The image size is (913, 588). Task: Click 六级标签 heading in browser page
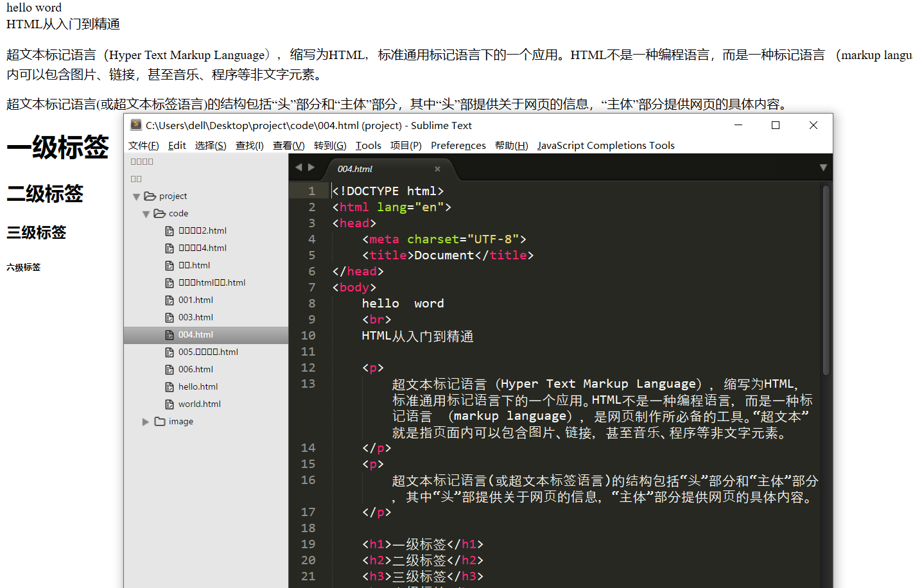(24, 267)
